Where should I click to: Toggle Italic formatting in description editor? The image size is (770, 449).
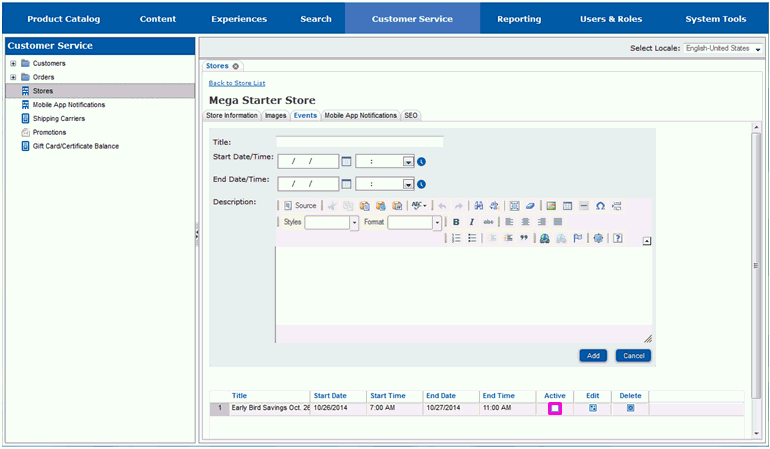point(472,222)
